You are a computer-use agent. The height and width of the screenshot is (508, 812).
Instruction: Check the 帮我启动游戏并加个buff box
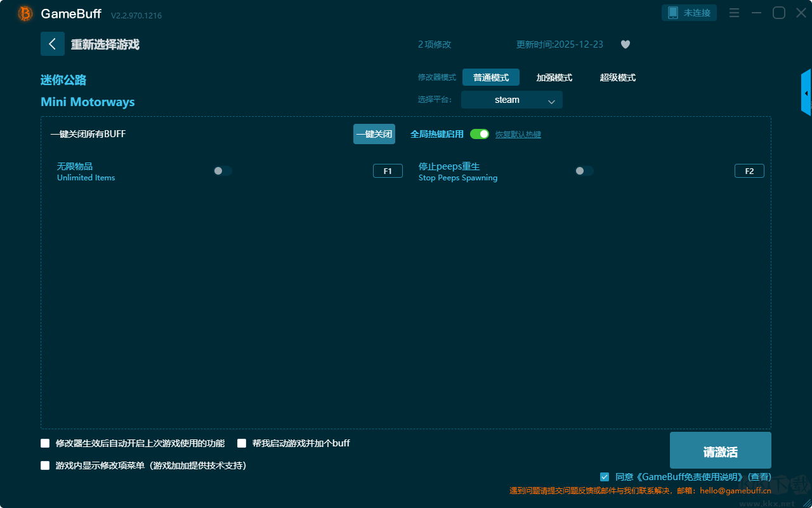tap(242, 443)
